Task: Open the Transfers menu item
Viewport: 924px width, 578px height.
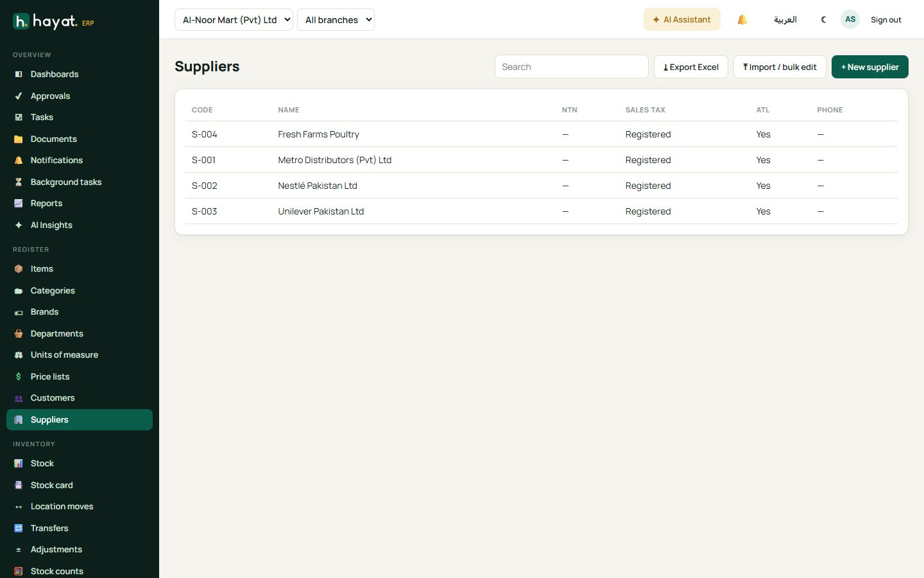Action: coord(80,529)
